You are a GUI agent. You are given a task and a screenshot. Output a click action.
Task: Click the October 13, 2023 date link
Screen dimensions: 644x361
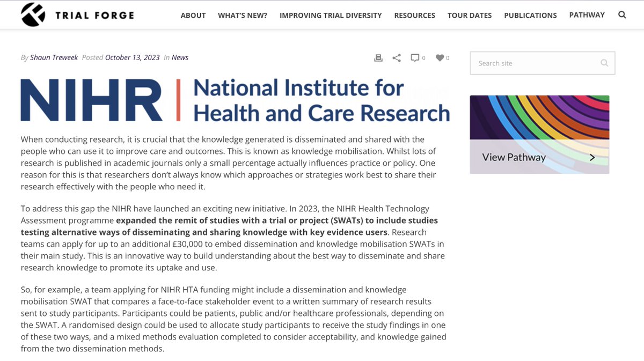(133, 57)
